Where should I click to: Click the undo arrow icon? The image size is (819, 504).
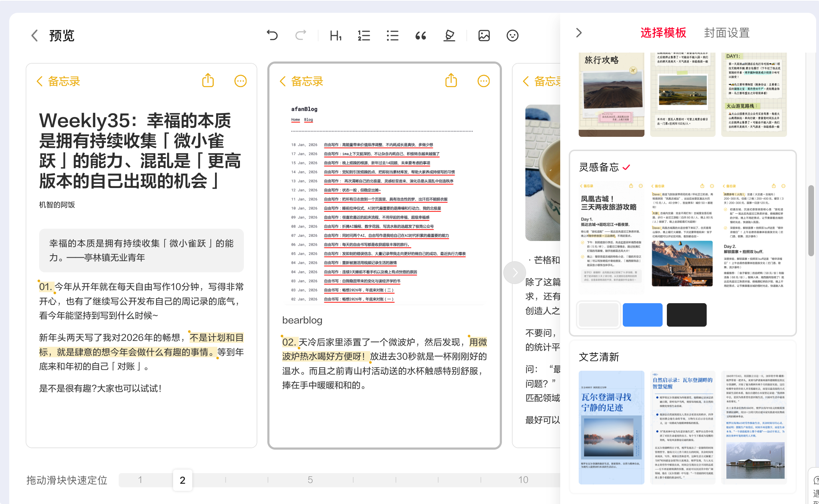click(272, 35)
